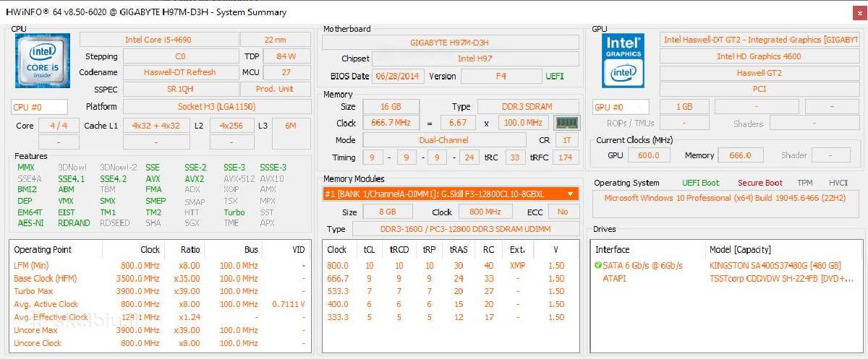Click the Core 4 / 4 field

pyautogui.click(x=59, y=126)
